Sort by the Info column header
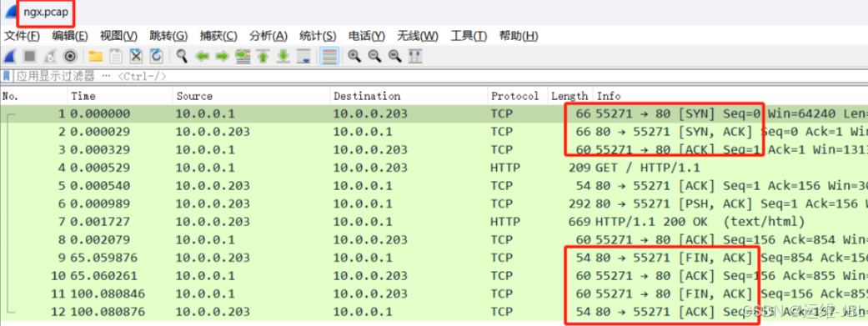Image resolution: width=868 pixels, height=326 pixels. coord(730,96)
